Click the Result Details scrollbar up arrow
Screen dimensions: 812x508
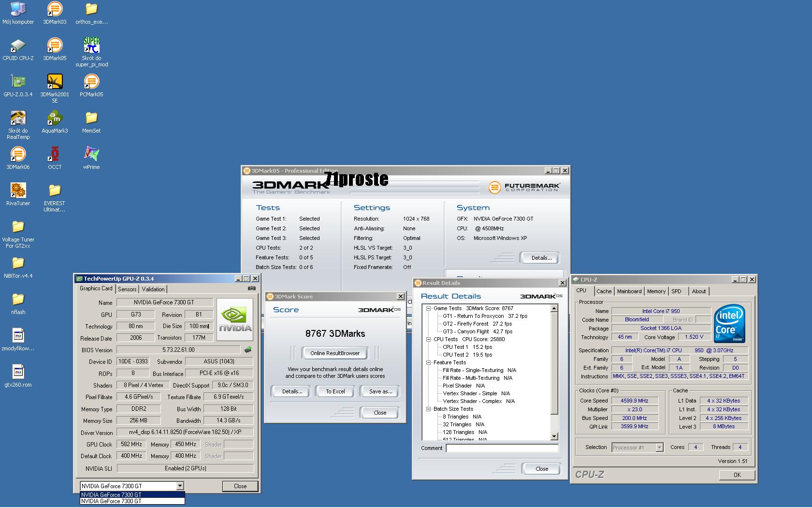(554, 308)
